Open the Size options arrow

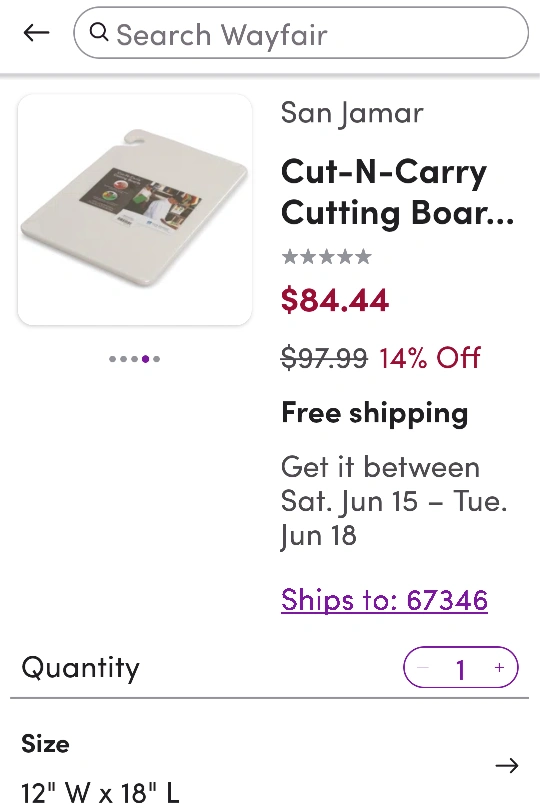(506, 765)
